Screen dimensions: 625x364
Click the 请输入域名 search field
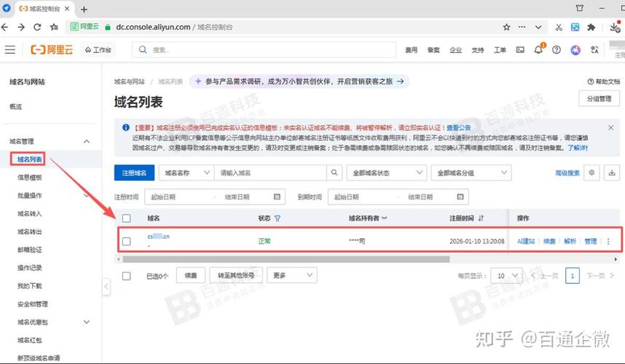pyautogui.click(x=271, y=173)
